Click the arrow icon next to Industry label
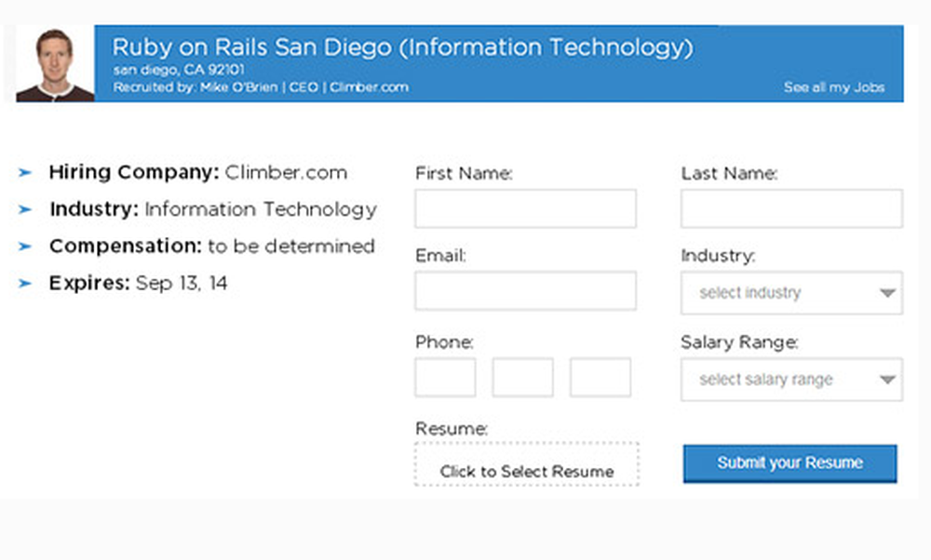Screen dimensions: 931x560 click(24, 209)
